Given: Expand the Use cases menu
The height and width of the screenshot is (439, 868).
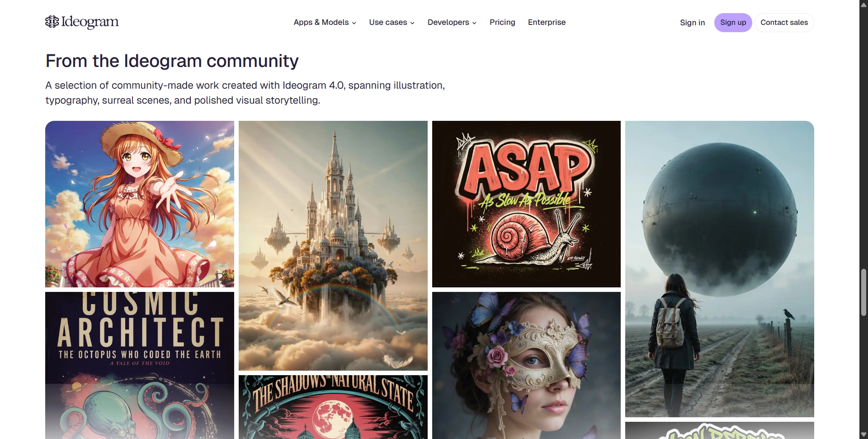Looking at the screenshot, I should coord(392,22).
